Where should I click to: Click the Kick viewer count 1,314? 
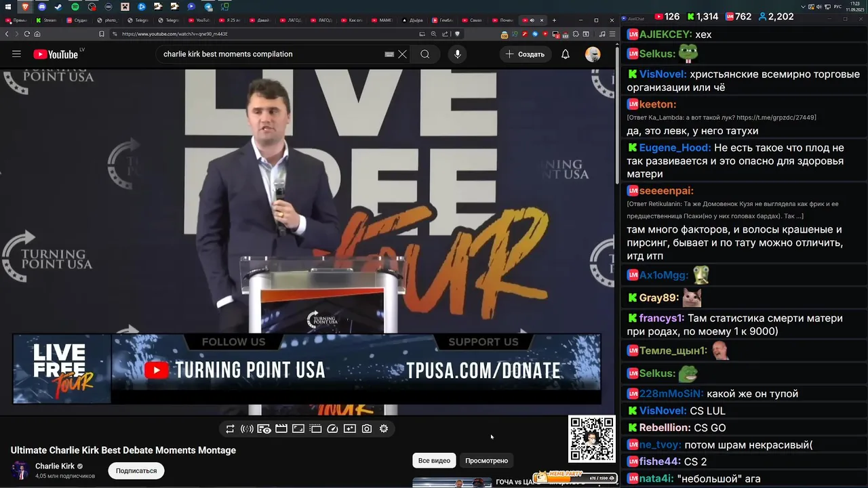click(702, 16)
